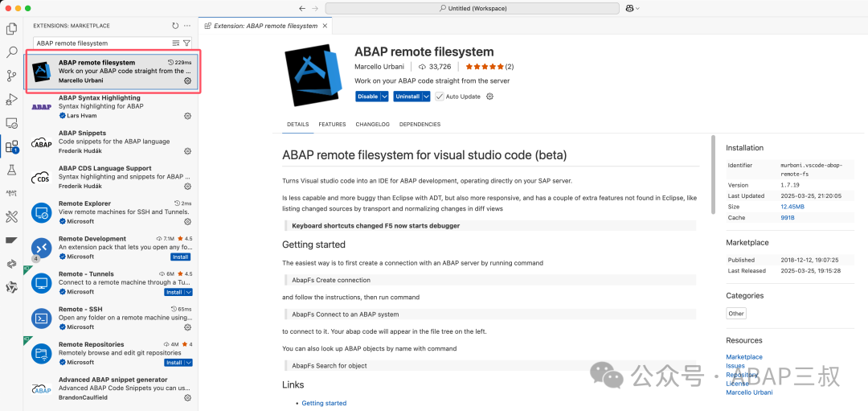Open Extensions view in activity bar
Viewport: 868px width, 411px height.
pyautogui.click(x=11, y=146)
